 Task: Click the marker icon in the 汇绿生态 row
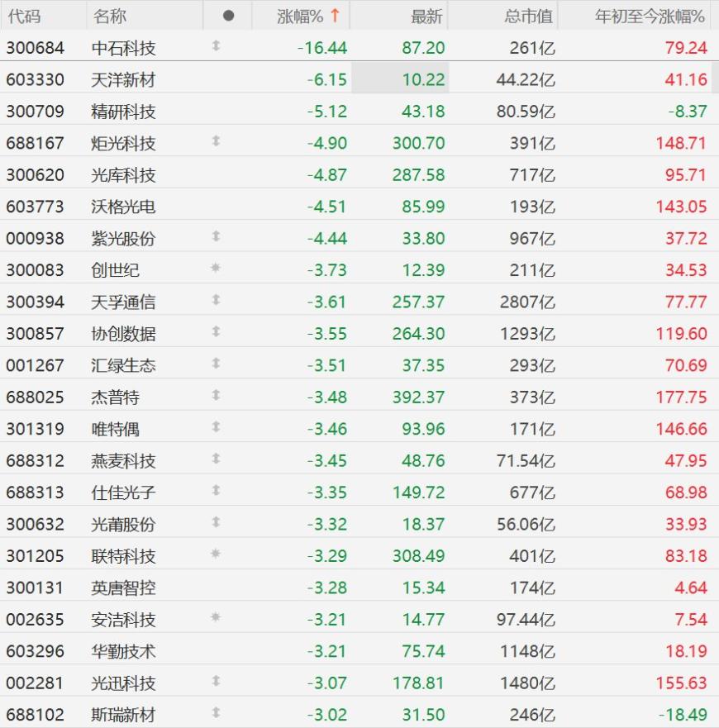pyautogui.click(x=216, y=363)
